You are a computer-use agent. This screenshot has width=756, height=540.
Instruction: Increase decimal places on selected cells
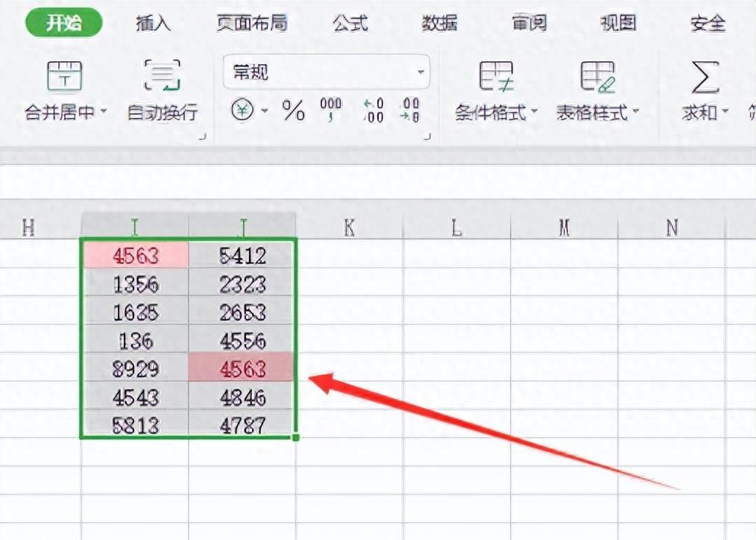tap(372, 110)
